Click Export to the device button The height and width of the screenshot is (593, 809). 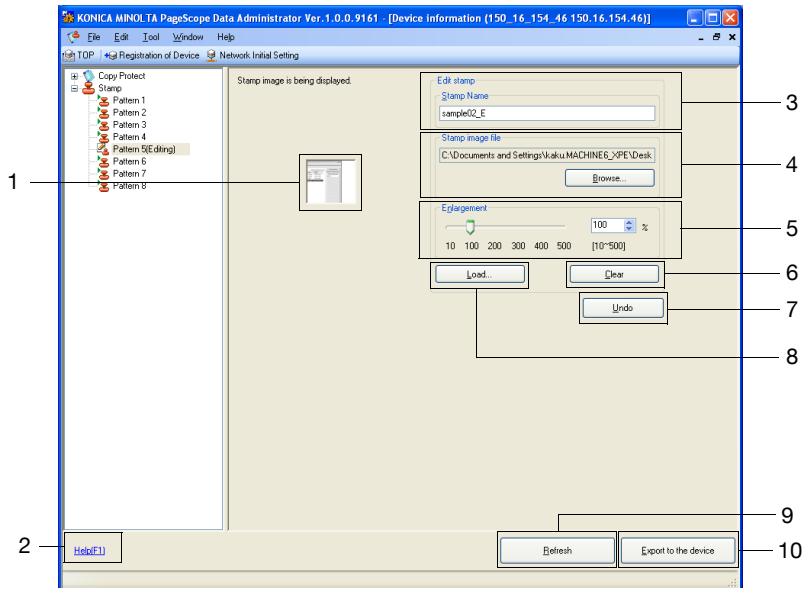(x=677, y=551)
